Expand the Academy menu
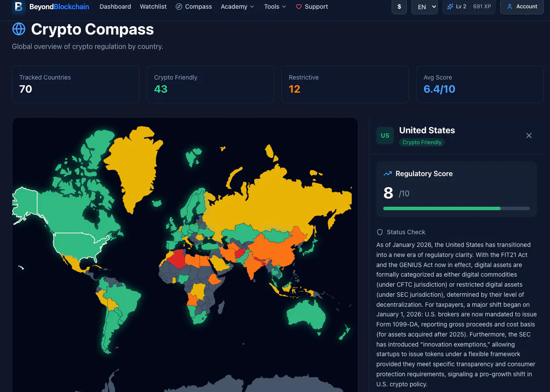The image size is (550, 392). point(238,7)
